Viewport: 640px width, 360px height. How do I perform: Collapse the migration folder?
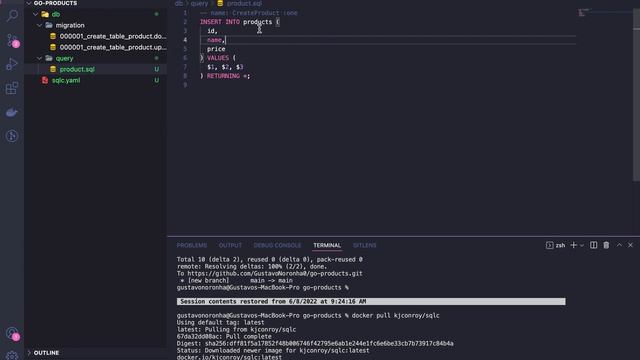tap(40, 25)
